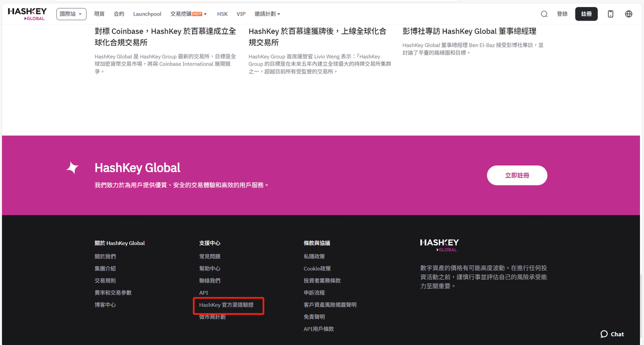Open the 現貨 spot trading menu
The image size is (644, 345).
pos(99,14)
